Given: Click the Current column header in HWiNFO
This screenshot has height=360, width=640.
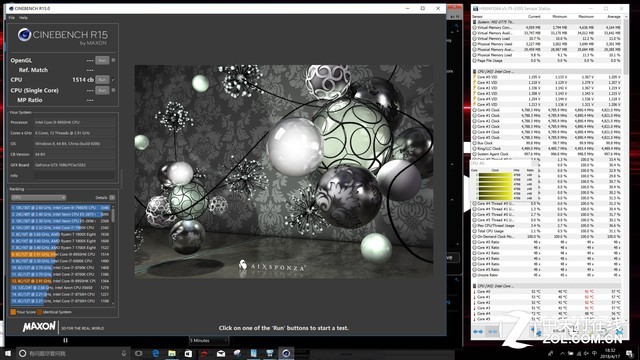Looking at the screenshot, I should point(534,17).
